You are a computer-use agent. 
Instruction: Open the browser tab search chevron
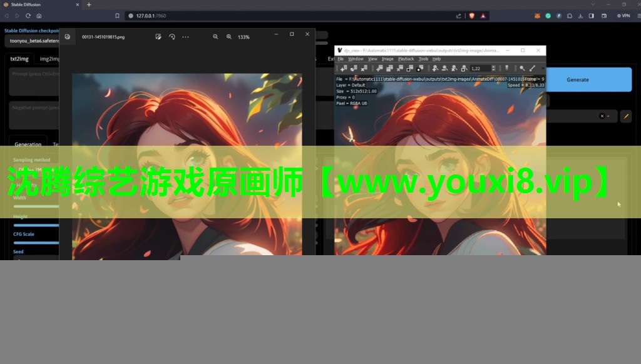[x=593, y=4]
